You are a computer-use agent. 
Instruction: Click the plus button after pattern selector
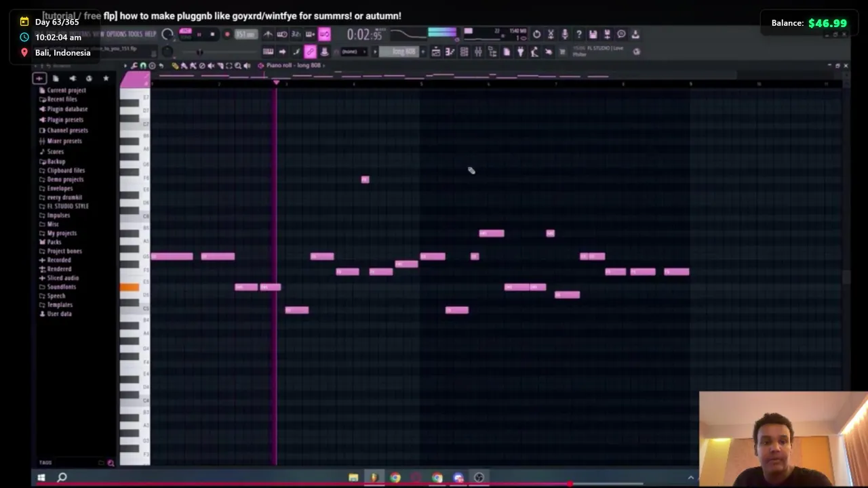coord(422,52)
